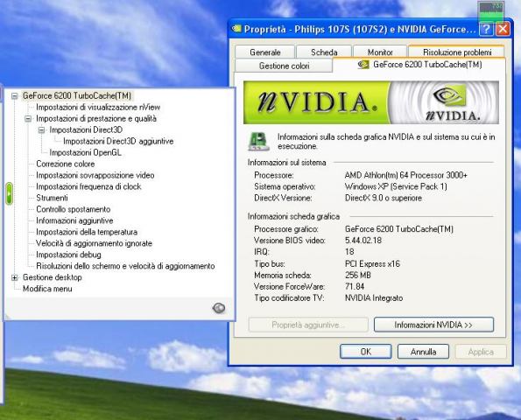The width and height of the screenshot is (521, 420).
Task: Click the AMD Athlon(tm) 64 Processor 3000+ value
Action: [405, 175]
